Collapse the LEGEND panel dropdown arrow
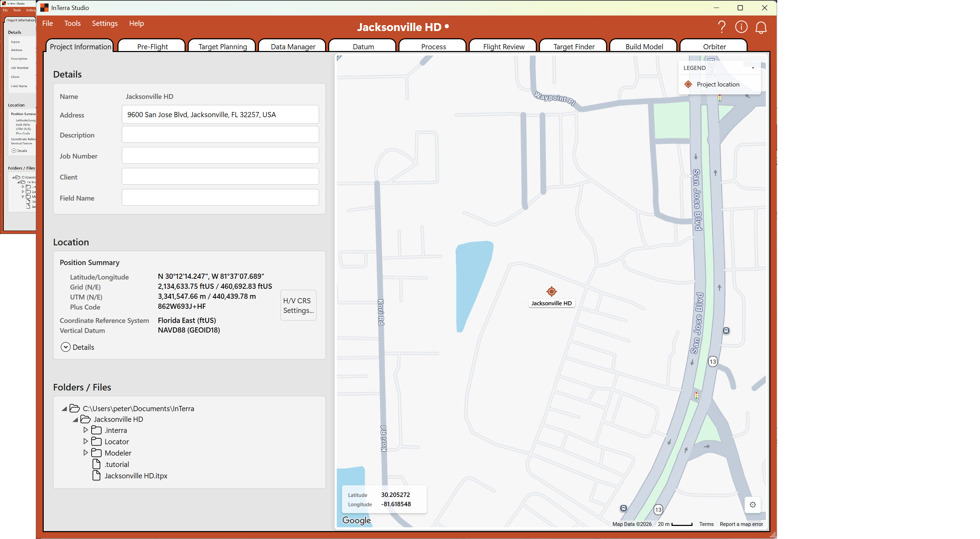This screenshot has width=980, height=539. pos(753,68)
